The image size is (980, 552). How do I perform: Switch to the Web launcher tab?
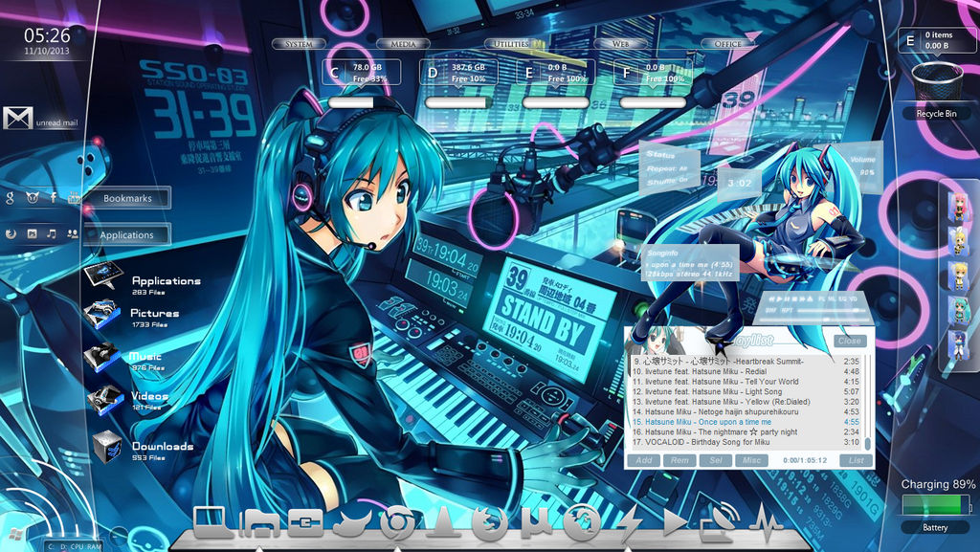tap(620, 44)
